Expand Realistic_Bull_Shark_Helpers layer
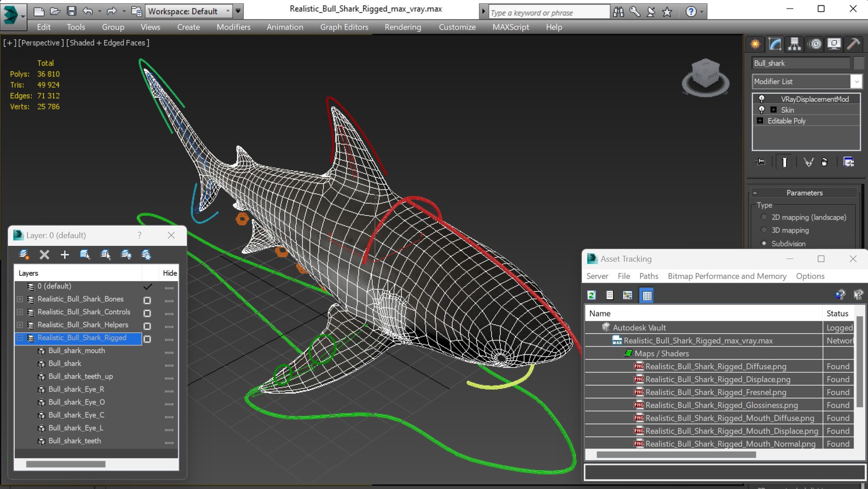Screen dimensions: 868x489 tap(20, 325)
